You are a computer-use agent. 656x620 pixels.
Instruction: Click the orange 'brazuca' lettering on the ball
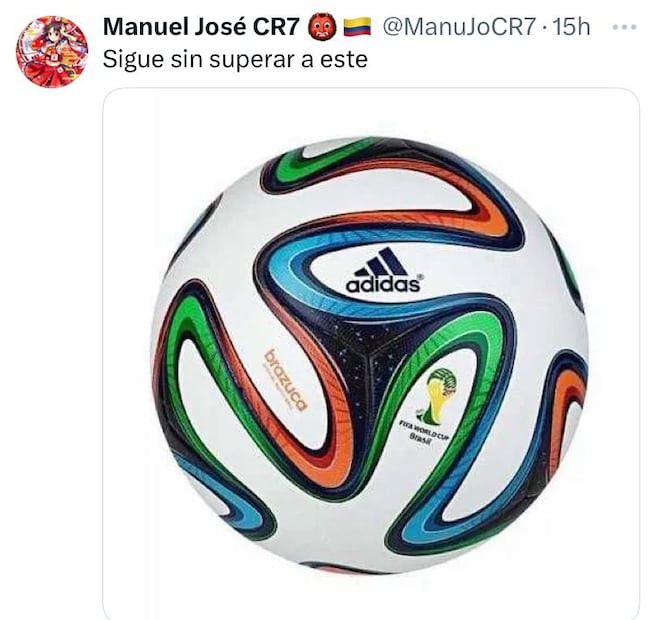286,380
